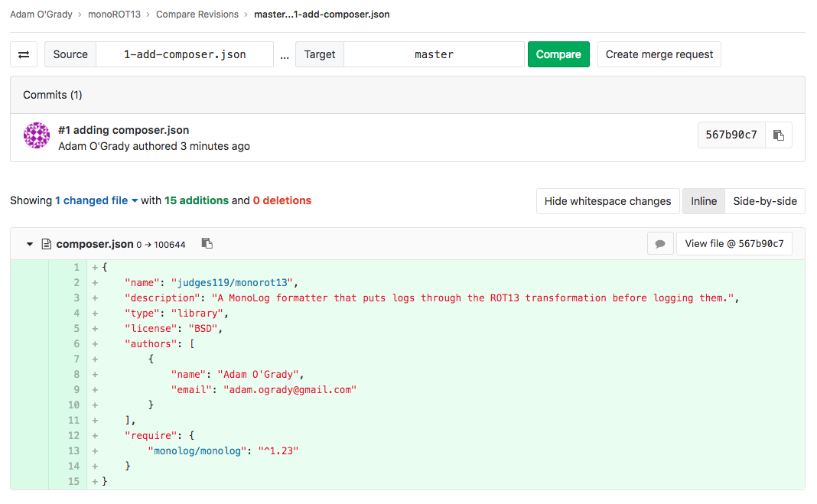Switch to Inline diff view
Viewport: 817px width, 504px height.
(x=704, y=201)
